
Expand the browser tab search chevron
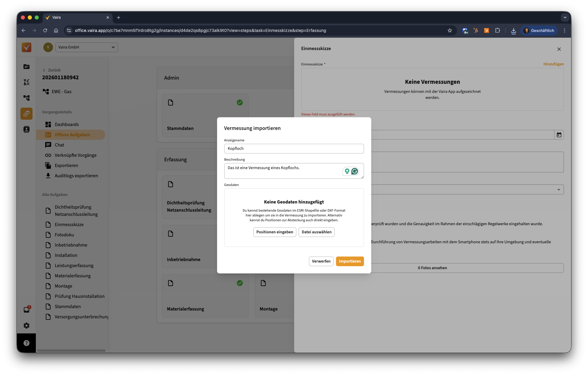click(565, 17)
